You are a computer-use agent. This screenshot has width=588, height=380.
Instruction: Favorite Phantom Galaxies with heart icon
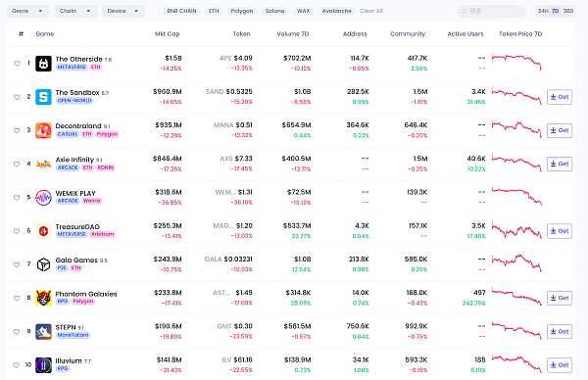(17, 298)
